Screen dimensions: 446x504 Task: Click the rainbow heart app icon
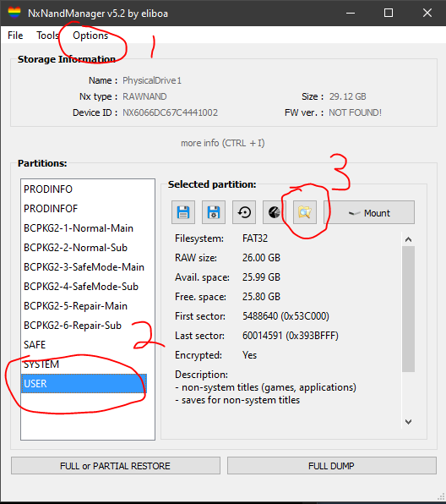coord(14,13)
